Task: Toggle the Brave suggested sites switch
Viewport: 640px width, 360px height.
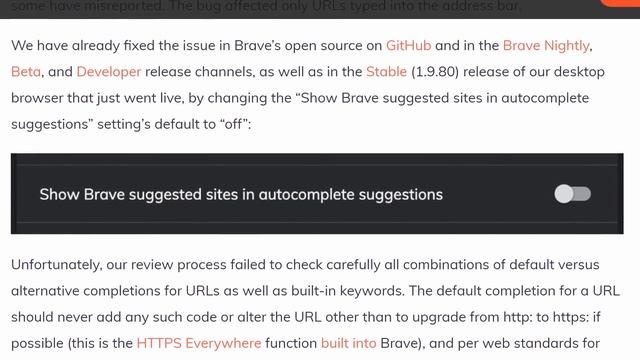Action: pos(572,194)
